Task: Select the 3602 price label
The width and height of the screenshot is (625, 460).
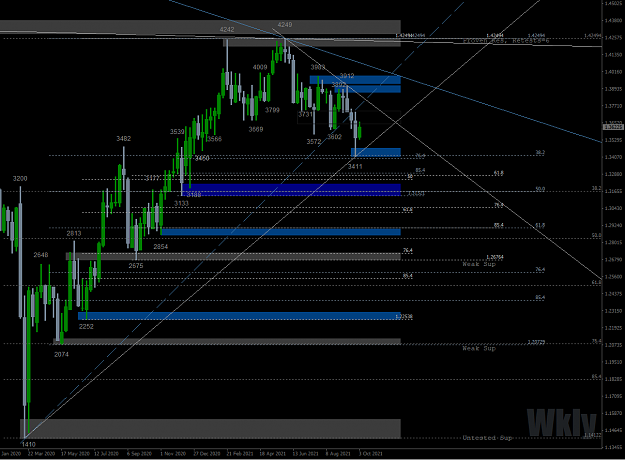Action: point(334,137)
